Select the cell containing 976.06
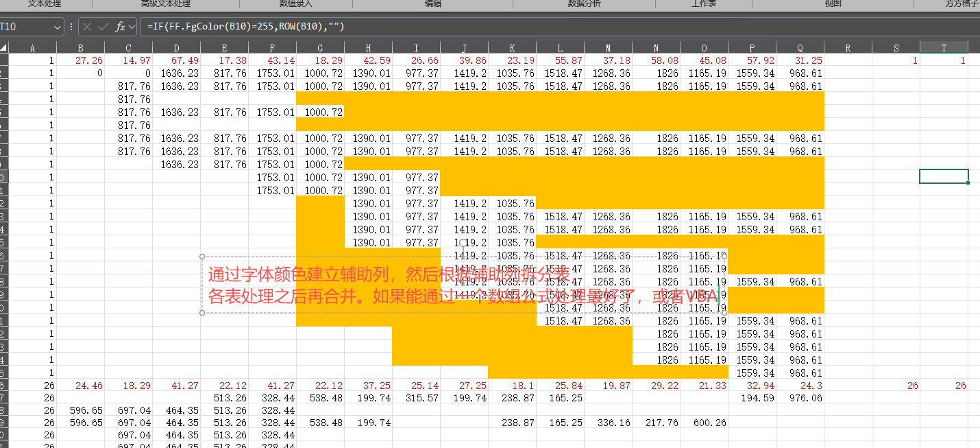This screenshot has height=448, width=980. pos(799,398)
